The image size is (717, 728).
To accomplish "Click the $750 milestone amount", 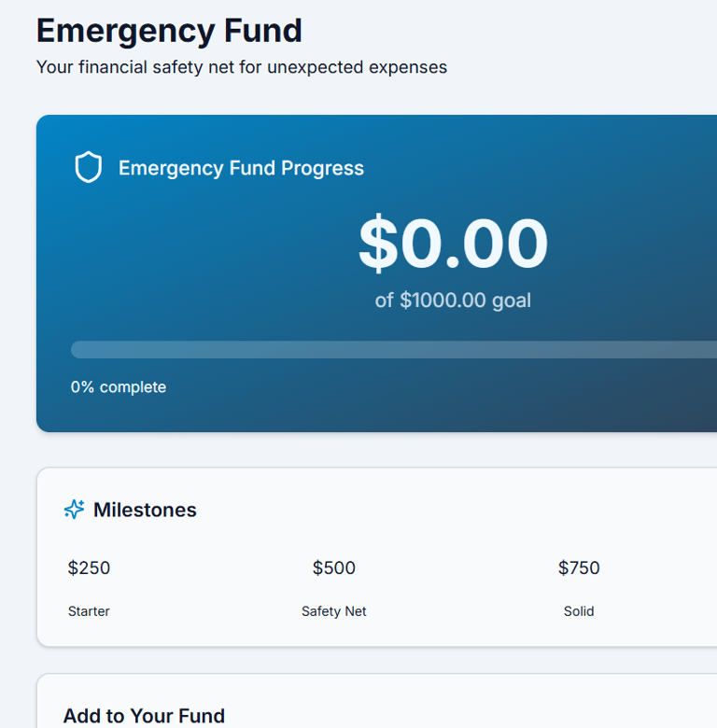I will click(x=579, y=567).
